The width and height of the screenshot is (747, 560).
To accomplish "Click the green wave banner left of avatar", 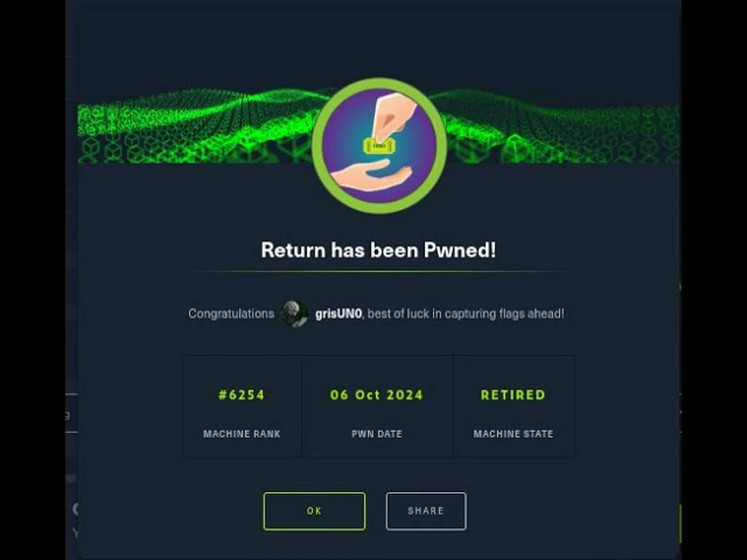I will 196,125.
